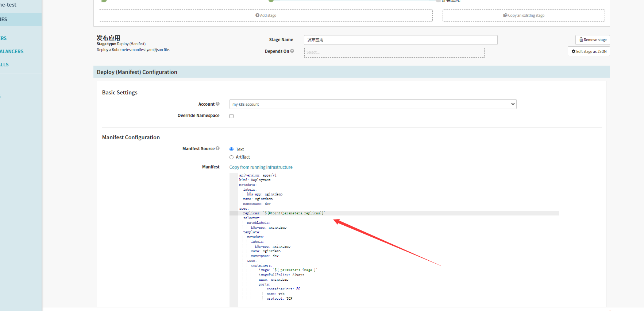Toggle the Override Namespace checkbox
The width and height of the screenshot is (644, 311).
[x=231, y=116]
